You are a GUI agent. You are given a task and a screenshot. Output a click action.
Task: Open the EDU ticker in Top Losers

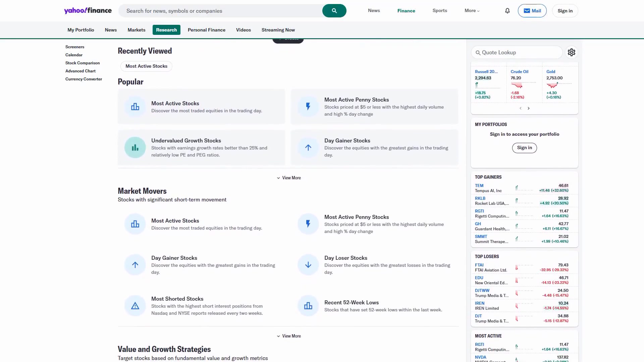[479, 278]
